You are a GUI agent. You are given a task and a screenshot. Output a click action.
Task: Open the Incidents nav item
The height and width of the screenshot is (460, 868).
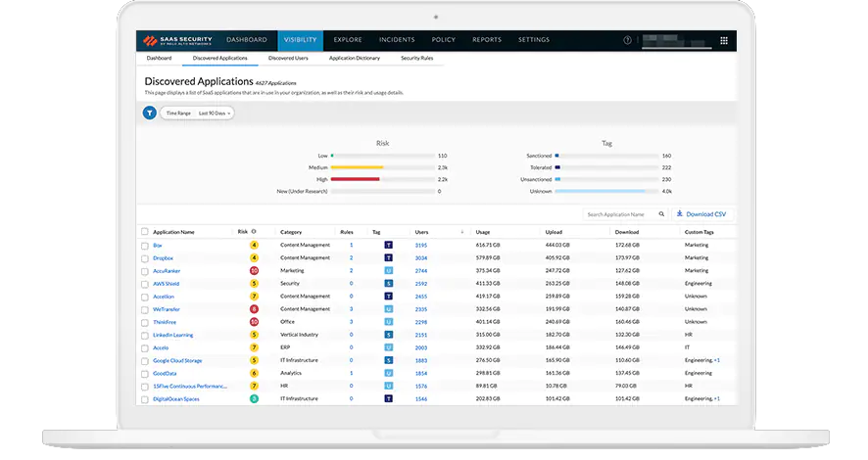(x=397, y=40)
